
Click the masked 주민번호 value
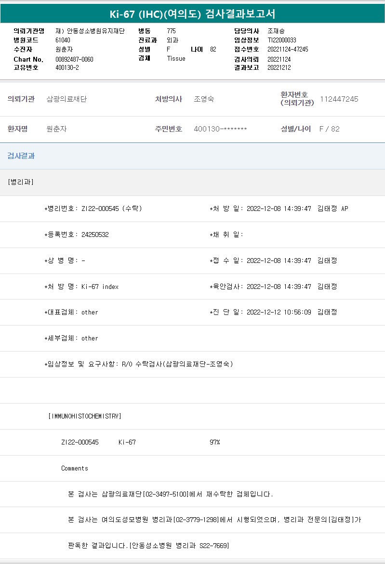(x=220, y=129)
